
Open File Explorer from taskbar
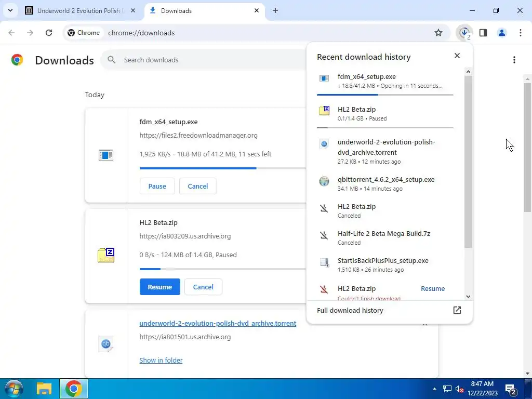pos(44,389)
